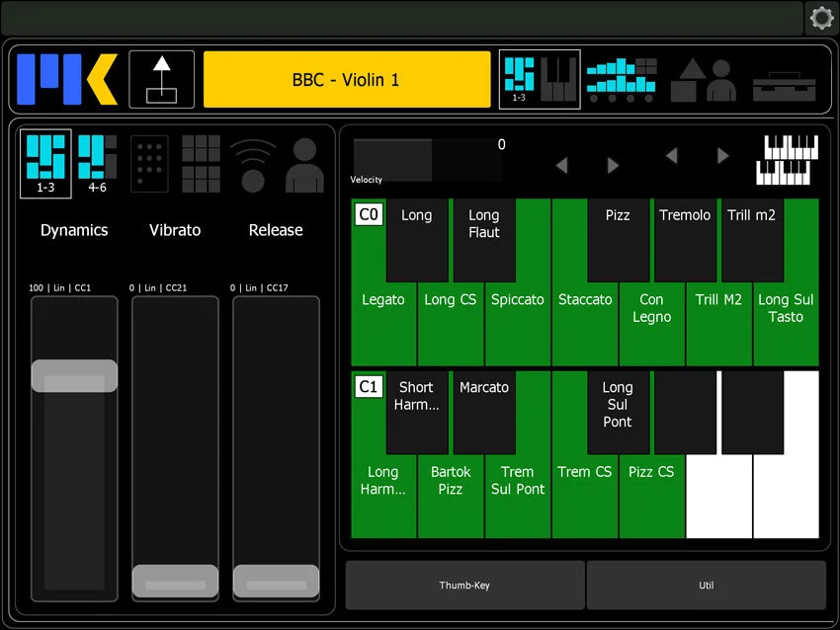The height and width of the screenshot is (630, 840).
Task: Click the '100 | Lin | CC1' label
Action: [60, 288]
